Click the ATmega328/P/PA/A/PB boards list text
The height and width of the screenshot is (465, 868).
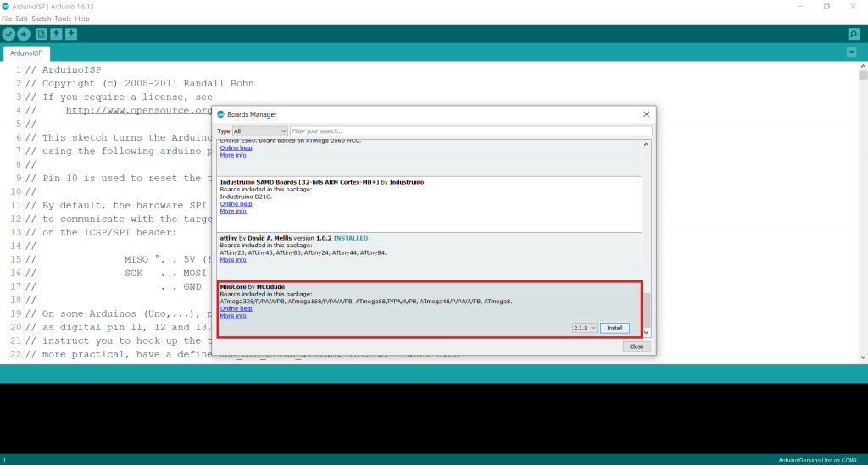[365, 302]
